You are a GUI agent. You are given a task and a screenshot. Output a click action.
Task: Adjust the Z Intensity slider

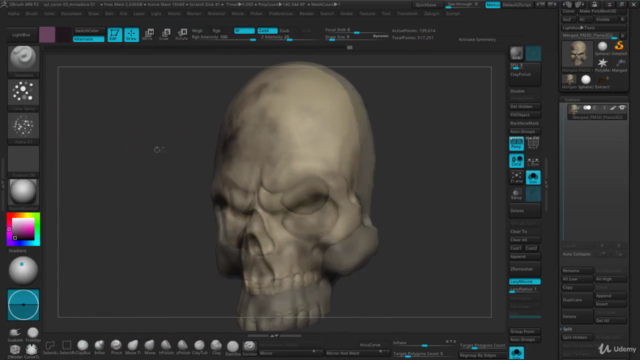tap(289, 37)
